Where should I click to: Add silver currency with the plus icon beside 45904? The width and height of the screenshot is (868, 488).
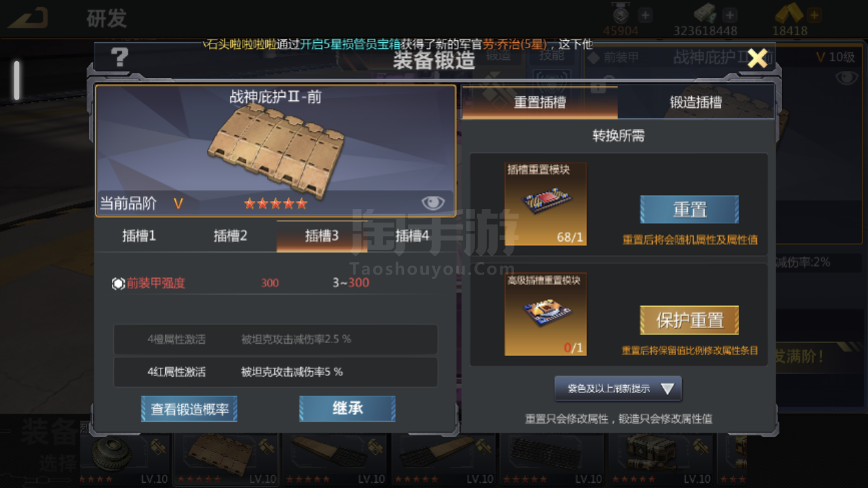click(645, 15)
